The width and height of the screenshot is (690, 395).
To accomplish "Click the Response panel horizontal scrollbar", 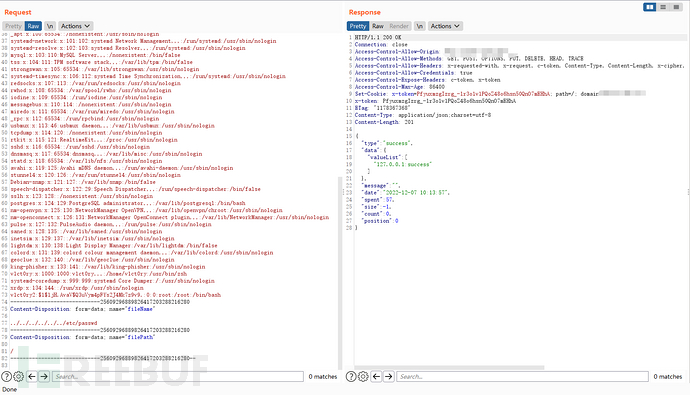I will 449,367.
